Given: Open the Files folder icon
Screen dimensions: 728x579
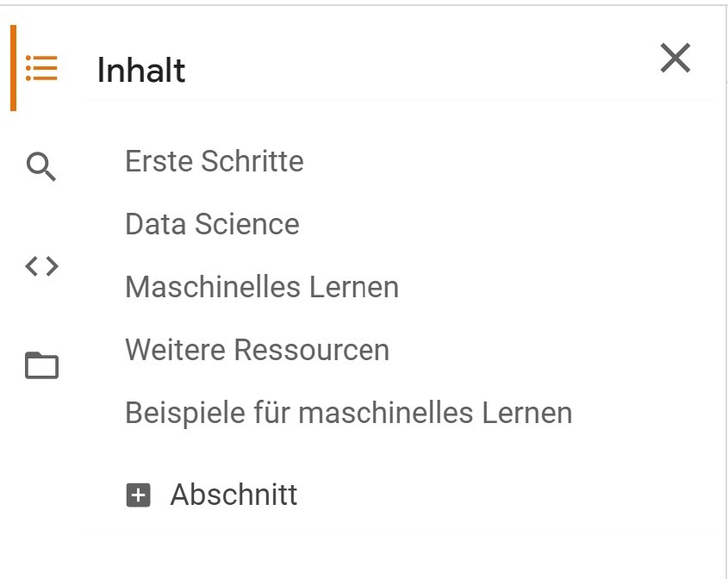Looking at the screenshot, I should coord(42,365).
